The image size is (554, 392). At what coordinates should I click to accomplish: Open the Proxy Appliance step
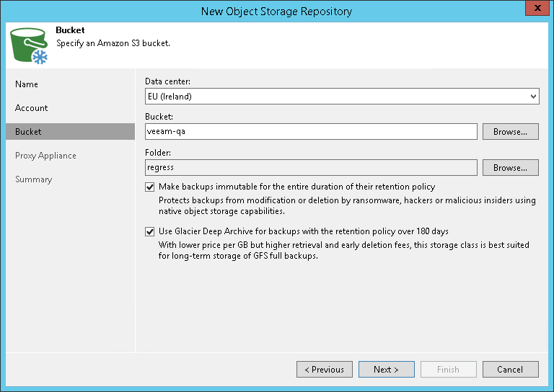point(45,156)
